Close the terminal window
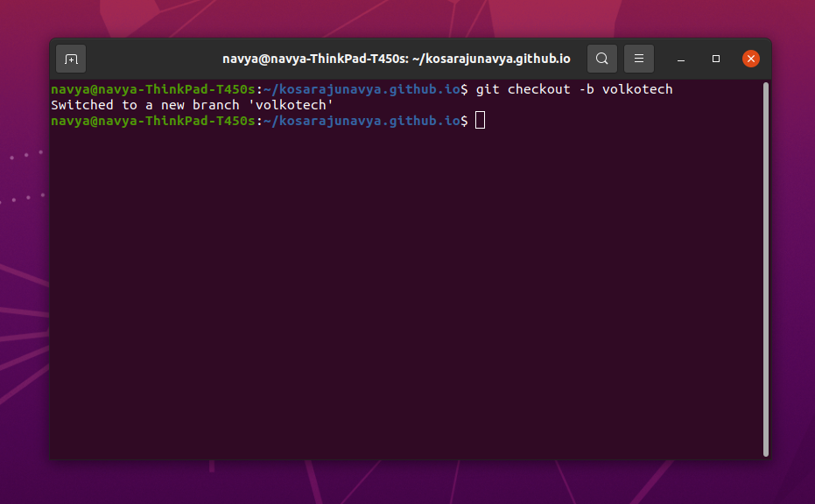Image resolution: width=815 pixels, height=504 pixels. pos(751,59)
